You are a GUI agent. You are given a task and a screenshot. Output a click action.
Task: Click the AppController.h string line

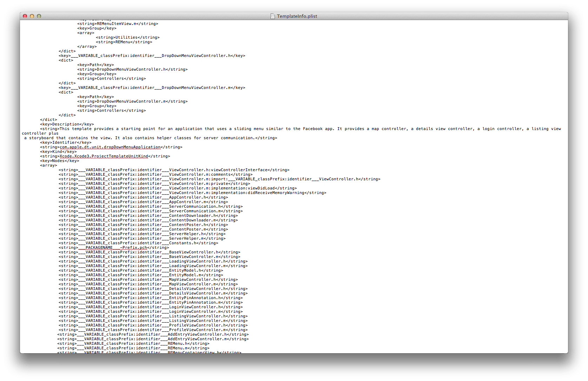143,197
